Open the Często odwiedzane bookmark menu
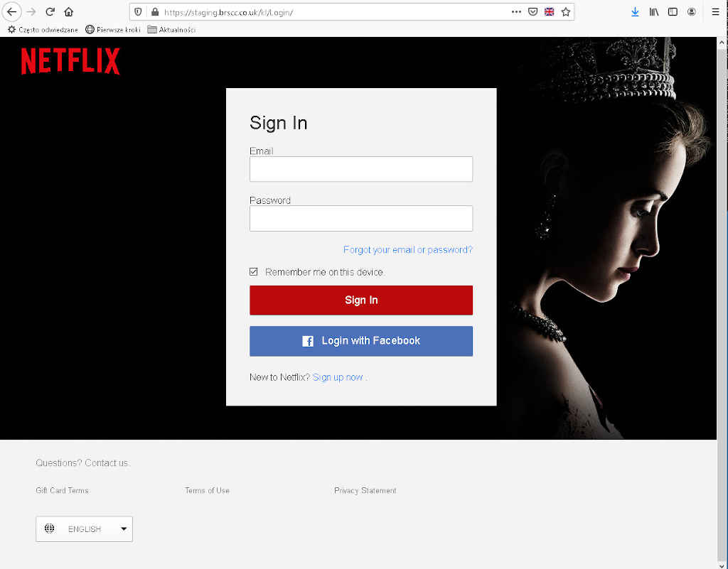Screen dimensions: 728x569 pyautogui.click(x=43, y=30)
